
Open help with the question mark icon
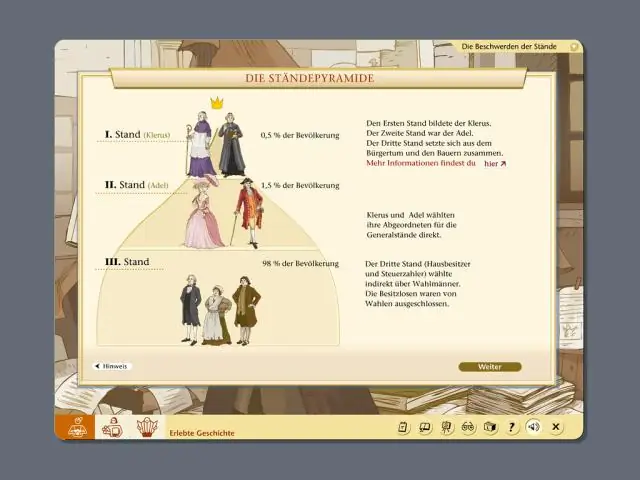(512, 427)
